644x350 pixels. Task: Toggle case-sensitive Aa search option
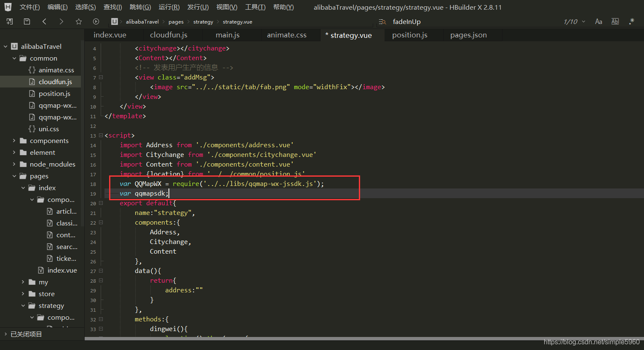point(599,21)
